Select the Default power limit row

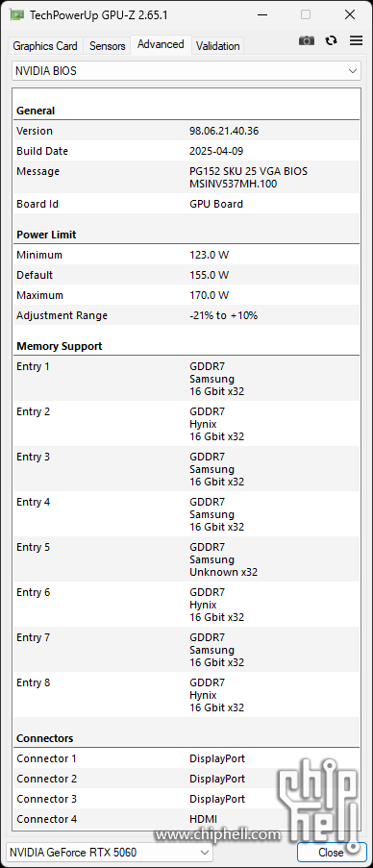pos(186,275)
